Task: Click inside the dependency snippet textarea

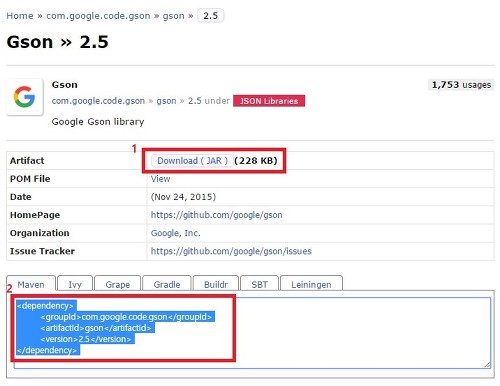Action: pyautogui.click(x=252, y=333)
